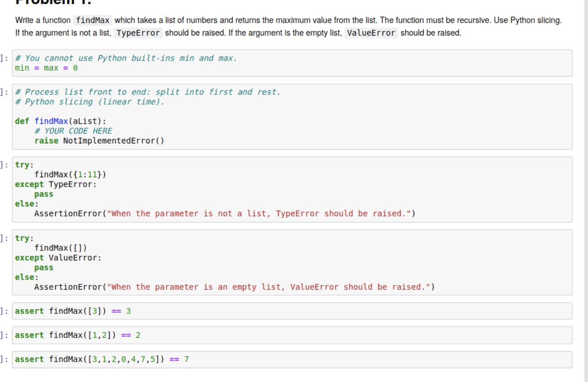Click the TypeError highlighted text in instructions
588x382 pixels.
pyautogui.click(x=138, y=33)
